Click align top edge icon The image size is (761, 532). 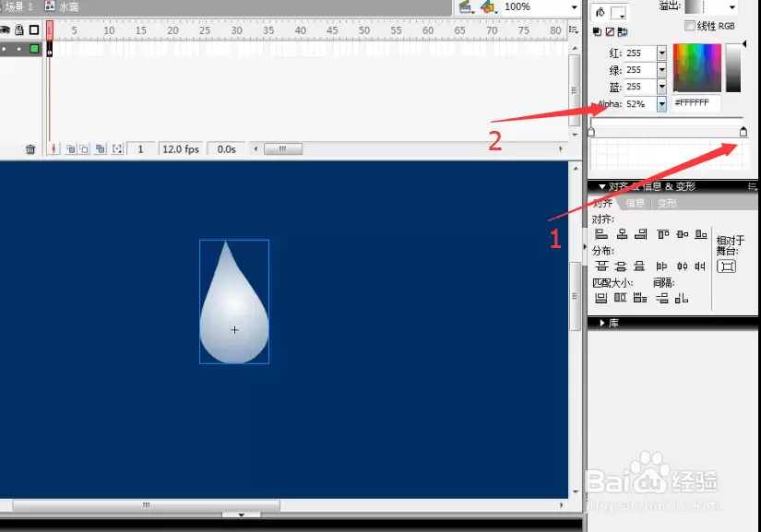click(663, 234)
